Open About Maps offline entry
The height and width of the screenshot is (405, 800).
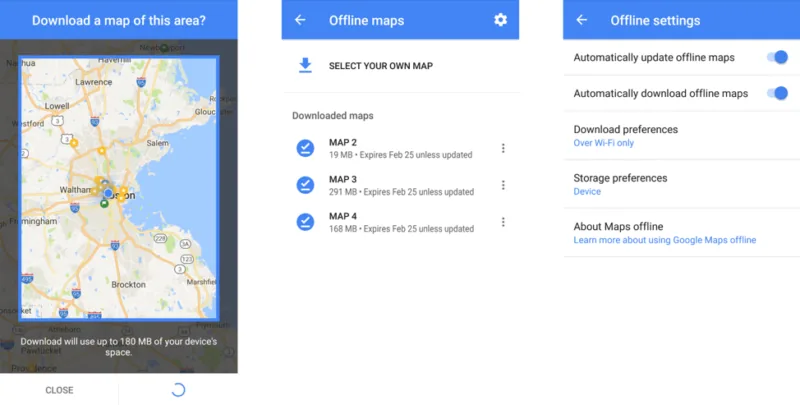682,233
